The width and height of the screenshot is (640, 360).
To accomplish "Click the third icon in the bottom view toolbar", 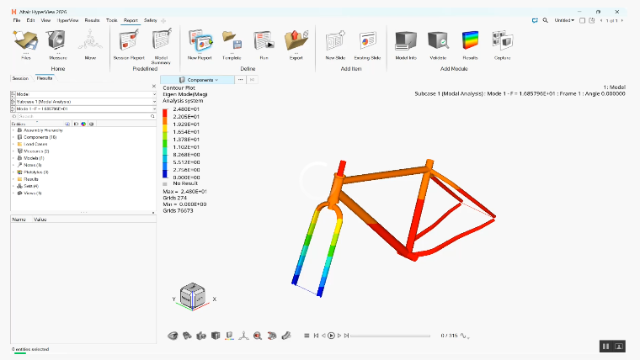I will 201,336.
